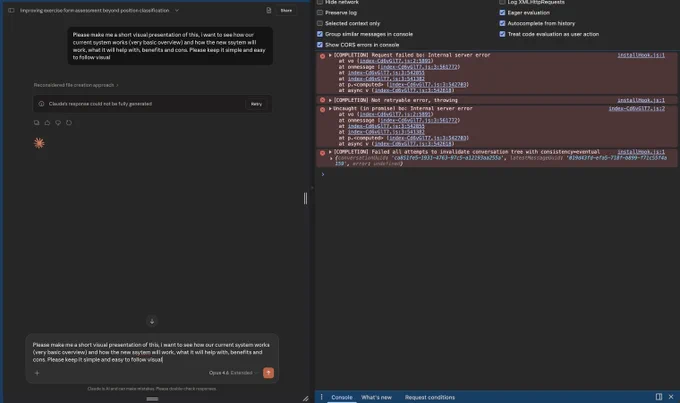Image resolution: width=680 pixels, height=403 pixels.
Task: Click the resize handle icon at chat corner
Action: (306, 399)
